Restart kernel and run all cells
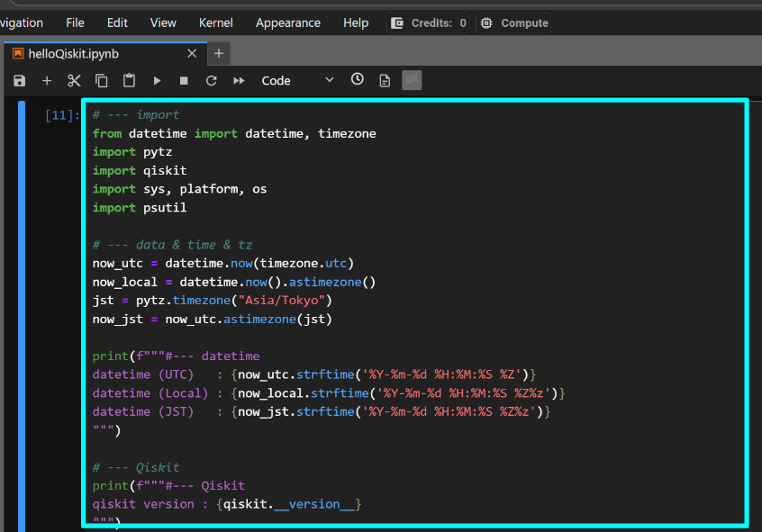 [239, 81]
